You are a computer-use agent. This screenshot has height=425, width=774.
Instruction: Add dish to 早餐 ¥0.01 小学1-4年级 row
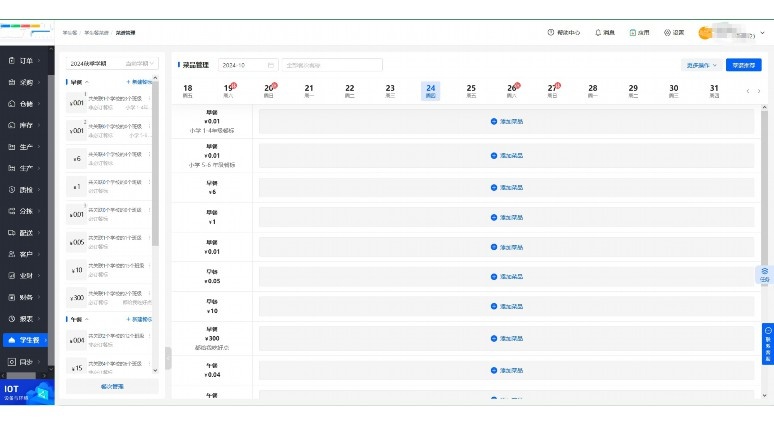[x=506, y=121]
